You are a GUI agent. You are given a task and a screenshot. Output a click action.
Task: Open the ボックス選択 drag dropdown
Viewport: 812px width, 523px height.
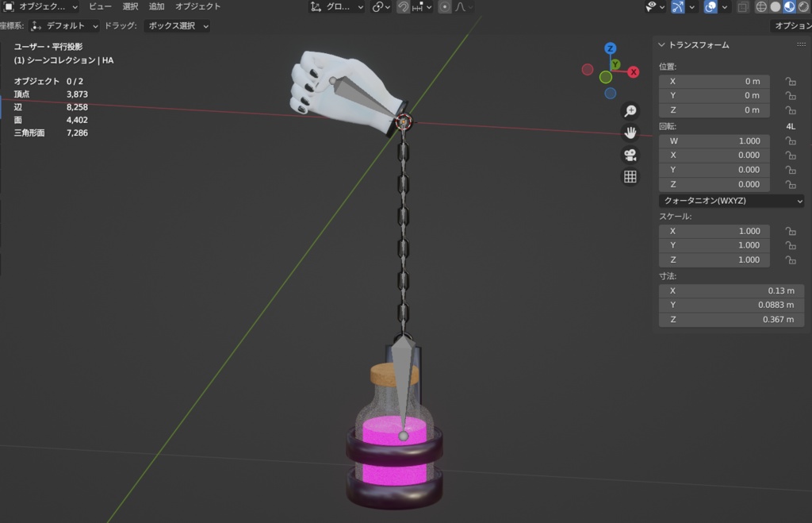177,25
